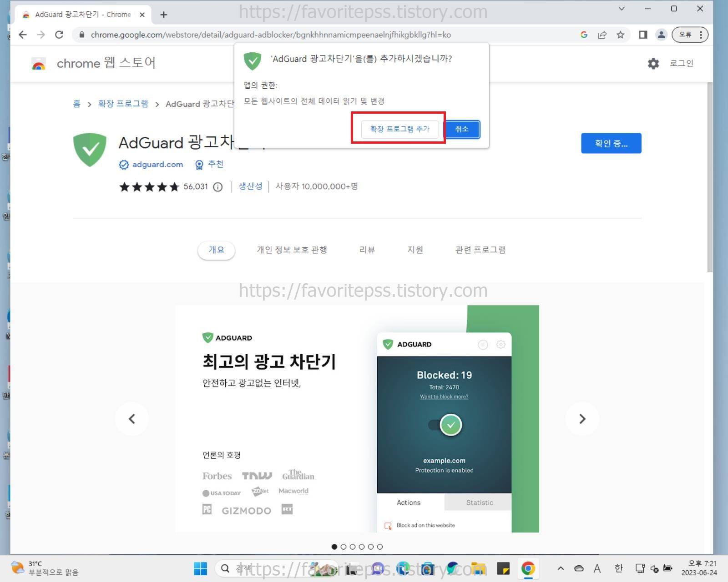Viewport: 728px width, 582px height.
Task: Click the '추천' featured badge
Action: (x=209, y=164)
